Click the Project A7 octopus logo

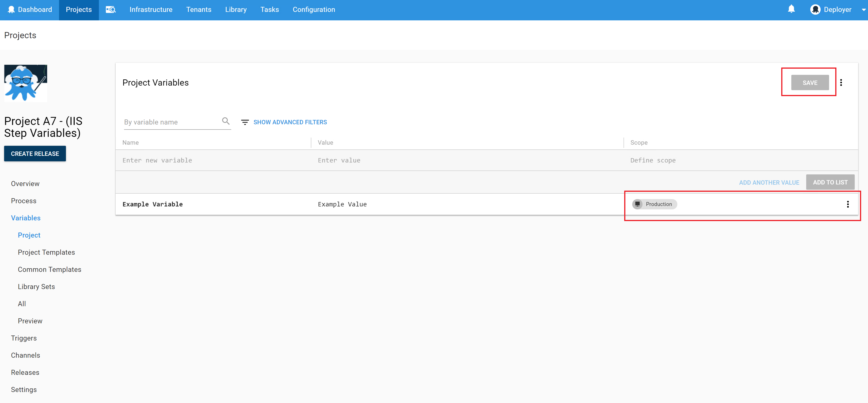(26, 83)
